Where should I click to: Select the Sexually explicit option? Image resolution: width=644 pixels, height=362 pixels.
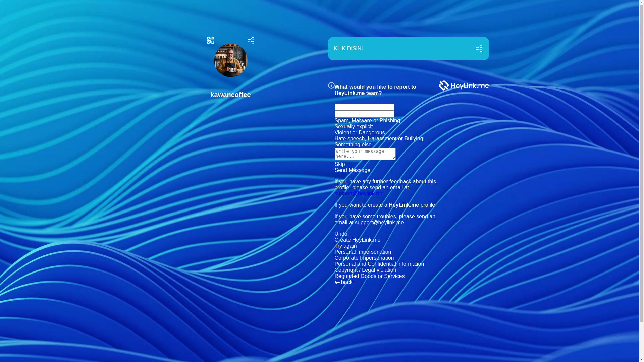(354, 127)
